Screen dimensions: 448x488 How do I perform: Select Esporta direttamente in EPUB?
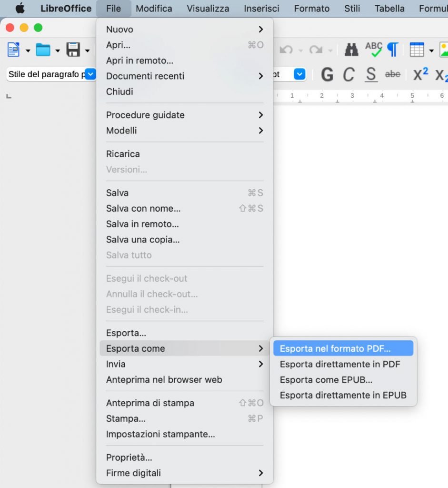point(343,395)
